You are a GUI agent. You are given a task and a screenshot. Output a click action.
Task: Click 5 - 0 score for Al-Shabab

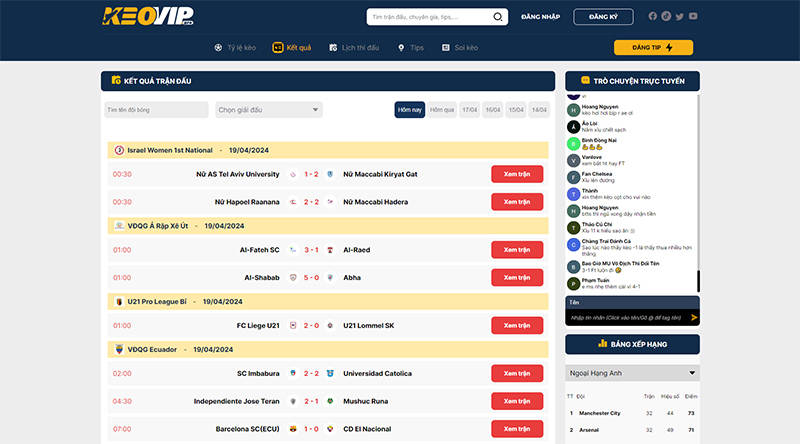pyautogui.click(x=311, y=278)
